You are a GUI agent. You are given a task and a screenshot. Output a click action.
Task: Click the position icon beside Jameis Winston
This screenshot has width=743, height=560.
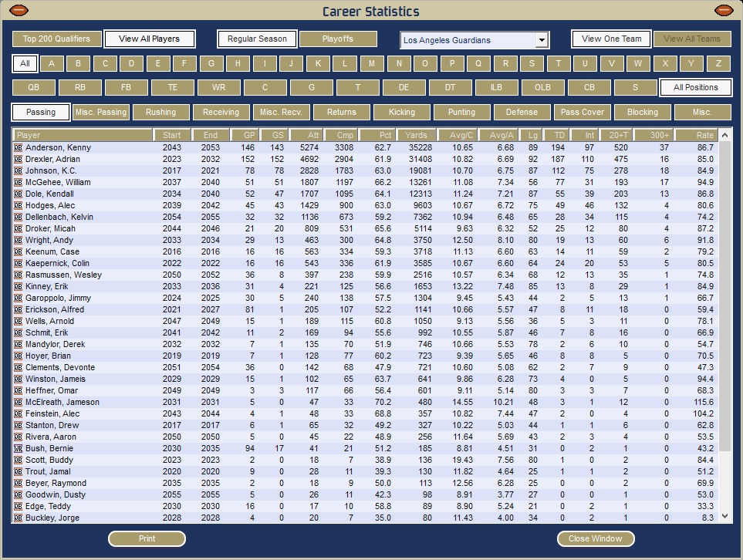(19, 379)
